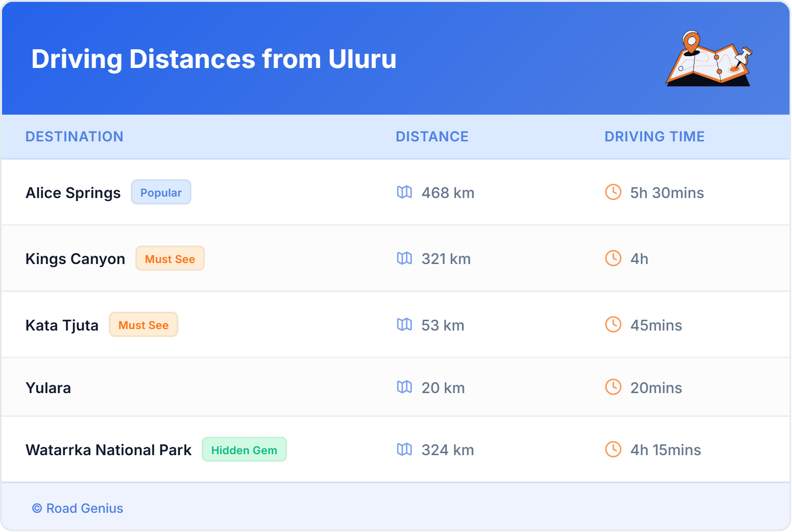Click the Must See badge next to Kata Tjuta
This screenshot has width=792, height=532.
click(x=143, y=325)
